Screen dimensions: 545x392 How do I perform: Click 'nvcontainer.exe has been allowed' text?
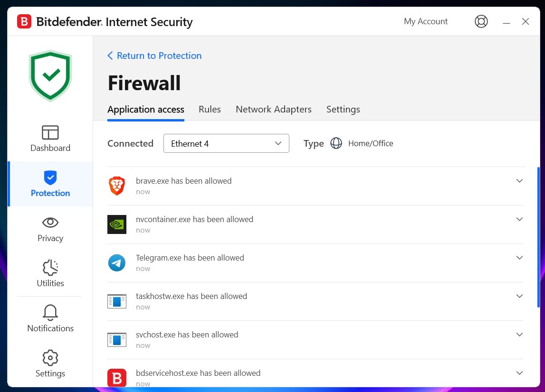click(x=194, y=219)
